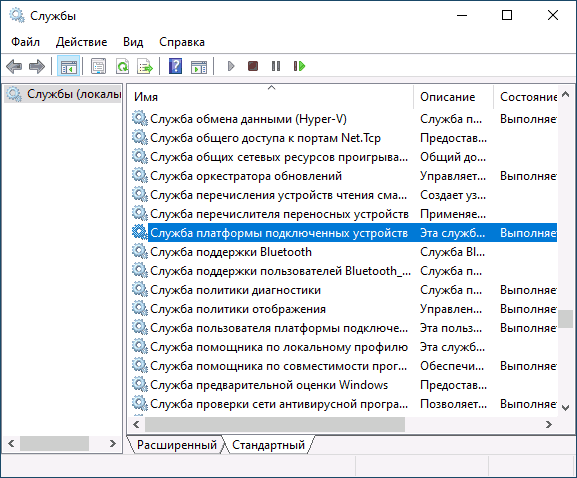Click gear icon of Служба обмена данными (Hyper-V)
This screenshot has width=577, height=478.
click(x=140, y=118)
